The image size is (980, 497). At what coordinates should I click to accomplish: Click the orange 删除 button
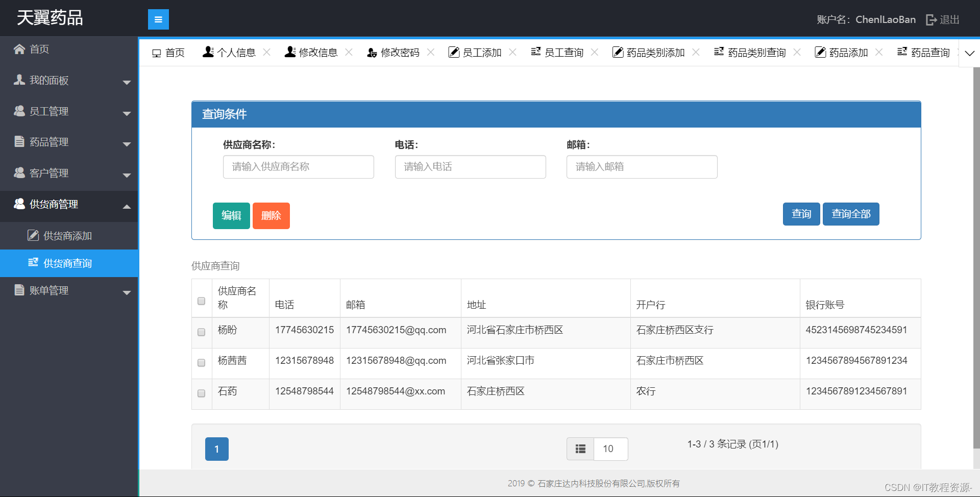(x=271, y=216)
